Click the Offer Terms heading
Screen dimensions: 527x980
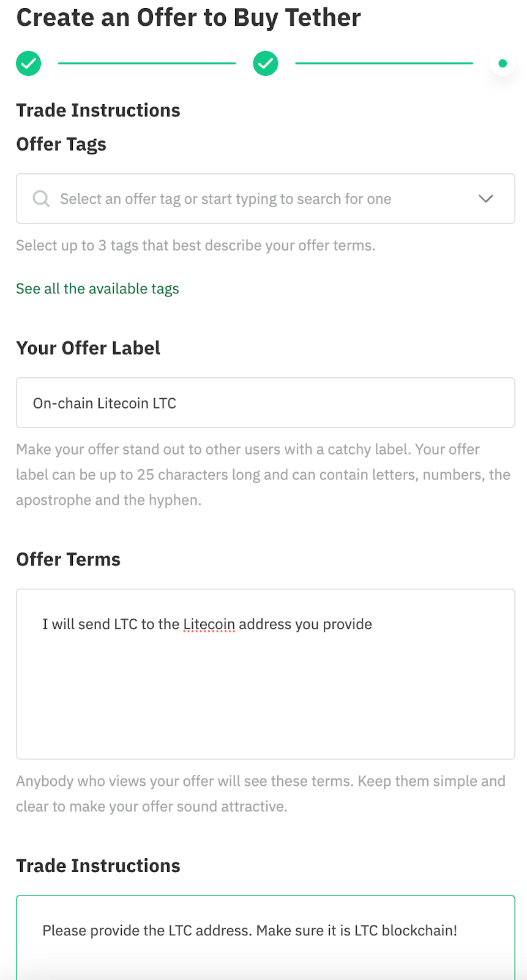pos(69,559)
